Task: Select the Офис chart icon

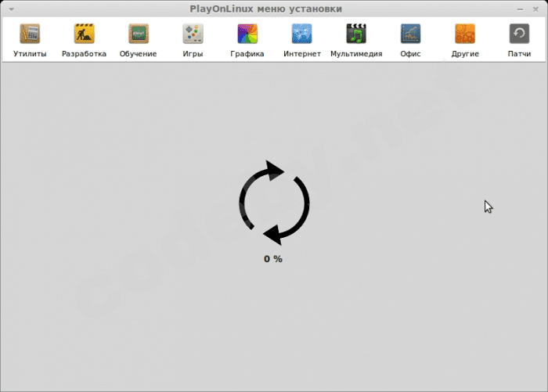Action: click(411, 34)
